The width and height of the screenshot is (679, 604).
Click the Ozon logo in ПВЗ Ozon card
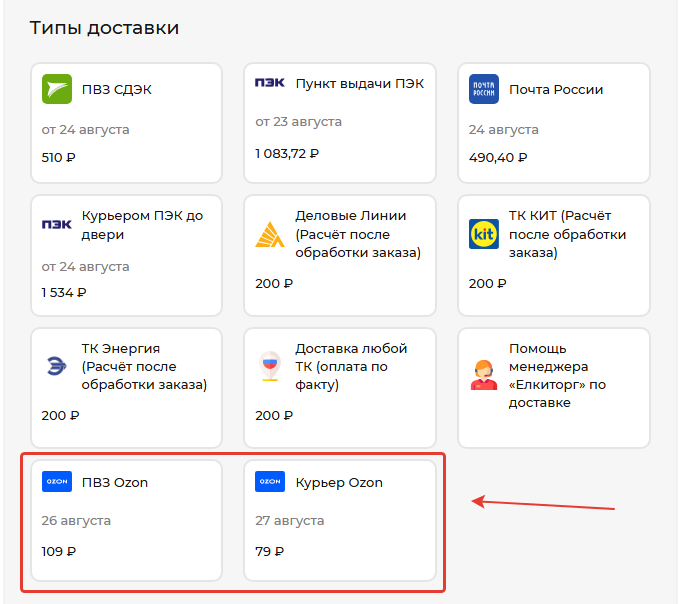[57, 481]
